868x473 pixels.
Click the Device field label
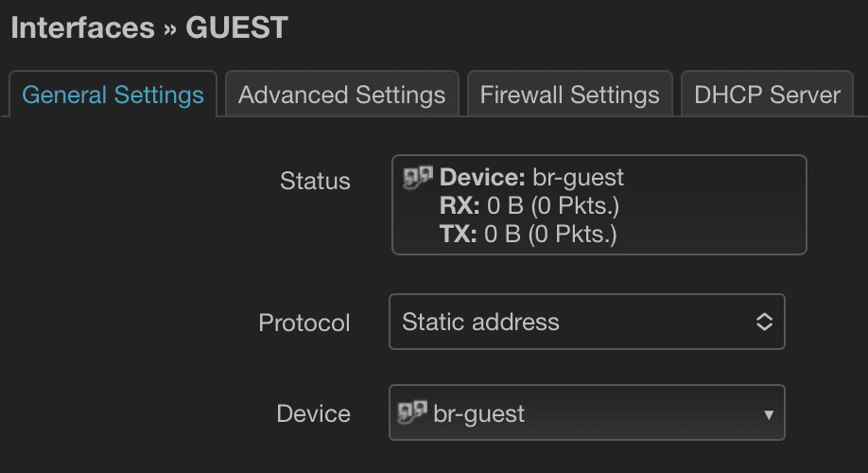pyautogui.click(x=313, y=413)
